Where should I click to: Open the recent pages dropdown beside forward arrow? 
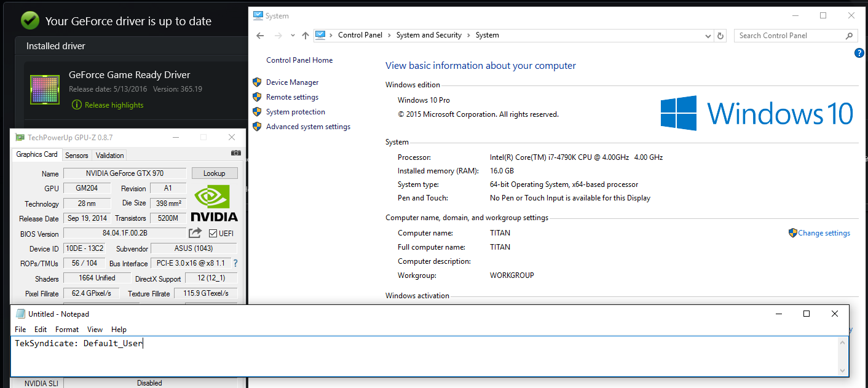pyautogui.click(x=292, y=35)
